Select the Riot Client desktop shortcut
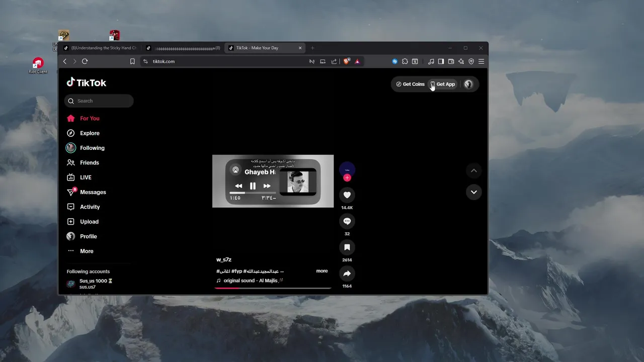644x362 pixels. [38, 66]
